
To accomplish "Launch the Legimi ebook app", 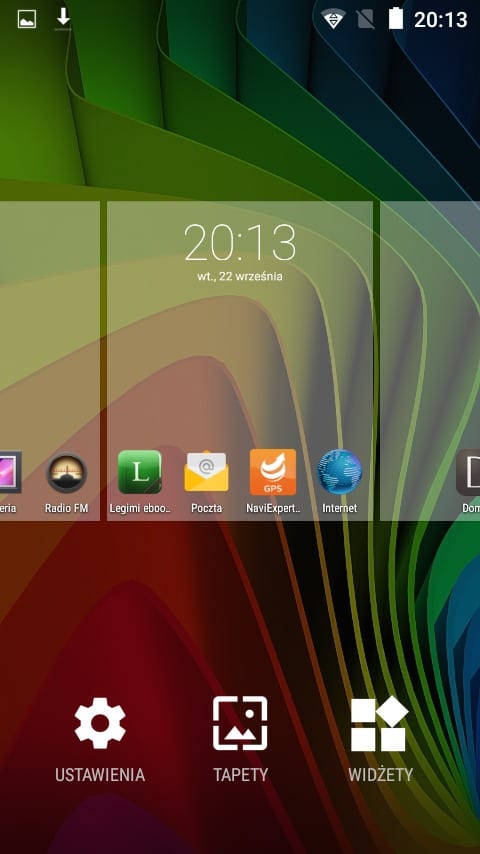I will [140, 472].
